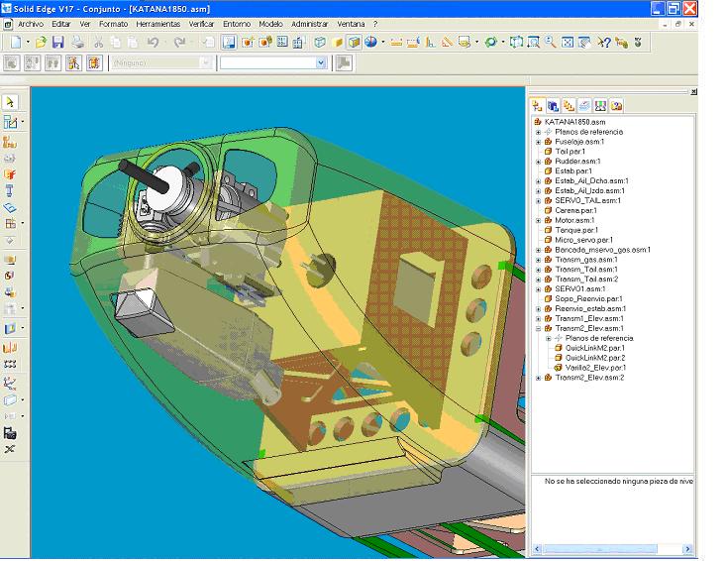728x561 pixels.
Task: Click the first tab icon of the assembly panel
Action: point(538,105)
